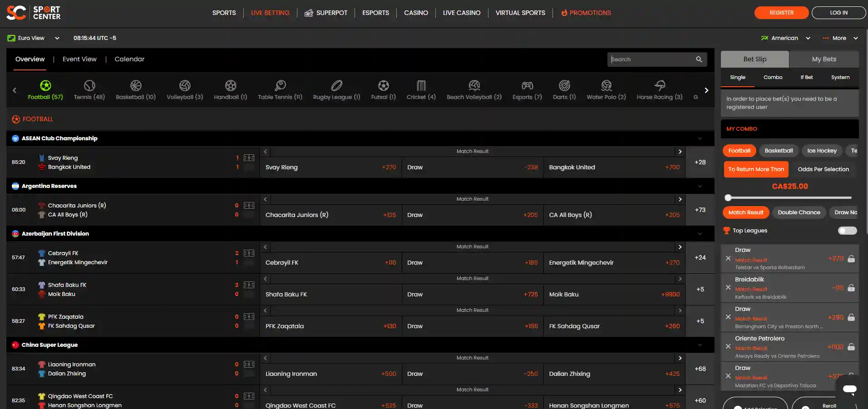Screen dimensions: 868x409
Task: Switch to the Event View tab
Action: (x=79, y=59)
